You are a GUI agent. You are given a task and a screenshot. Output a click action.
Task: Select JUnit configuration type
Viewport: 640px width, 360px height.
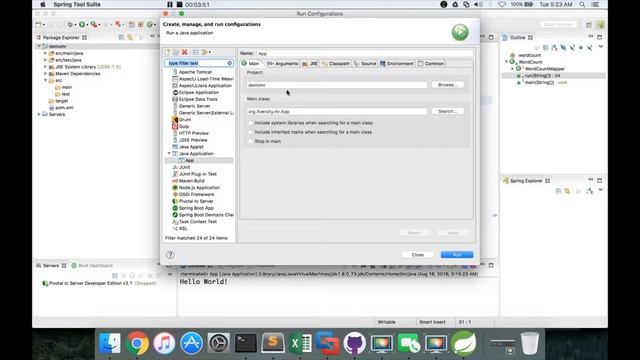coord(184,167)
